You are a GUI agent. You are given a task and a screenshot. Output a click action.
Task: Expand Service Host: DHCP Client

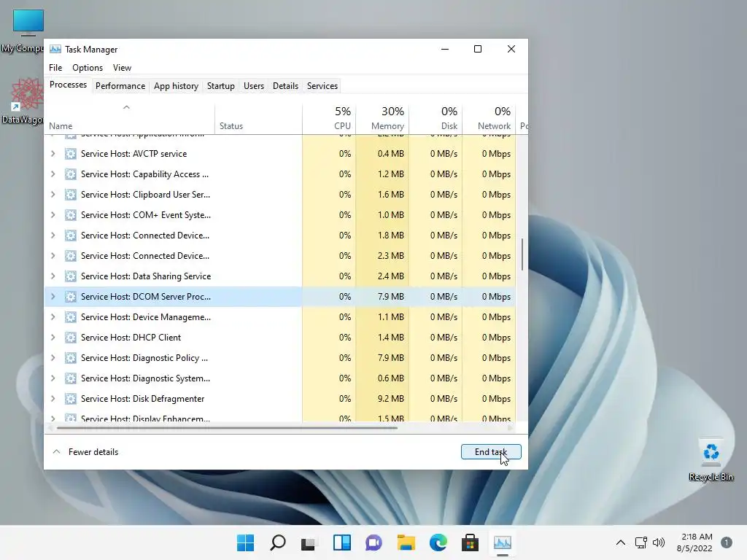53,338
